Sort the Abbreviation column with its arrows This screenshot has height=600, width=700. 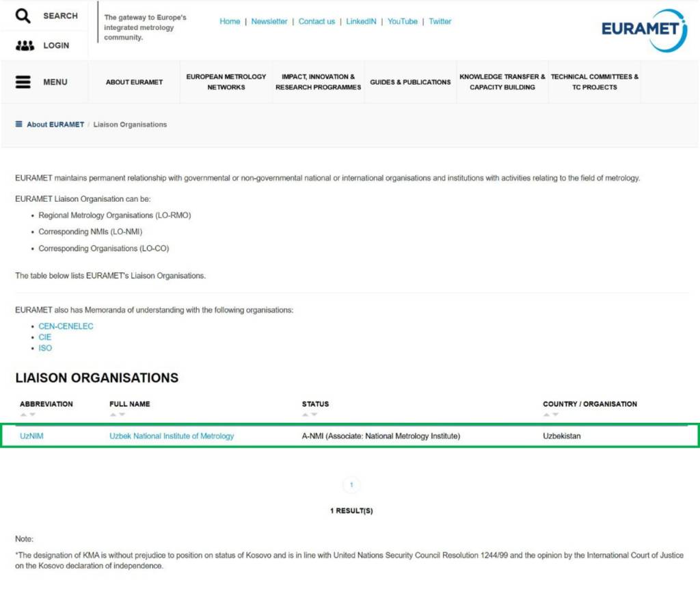click(x=27, y=415)
